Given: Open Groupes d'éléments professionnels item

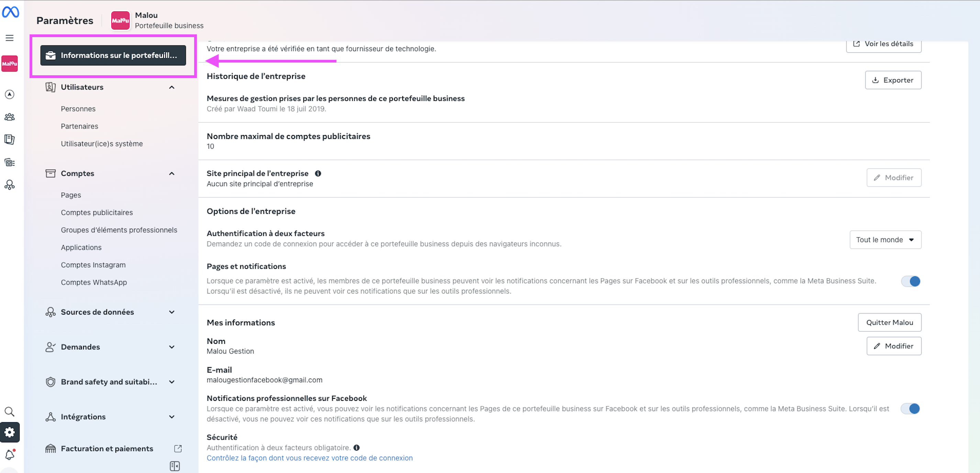Looking at the screenshot, I should pos(119,230).
